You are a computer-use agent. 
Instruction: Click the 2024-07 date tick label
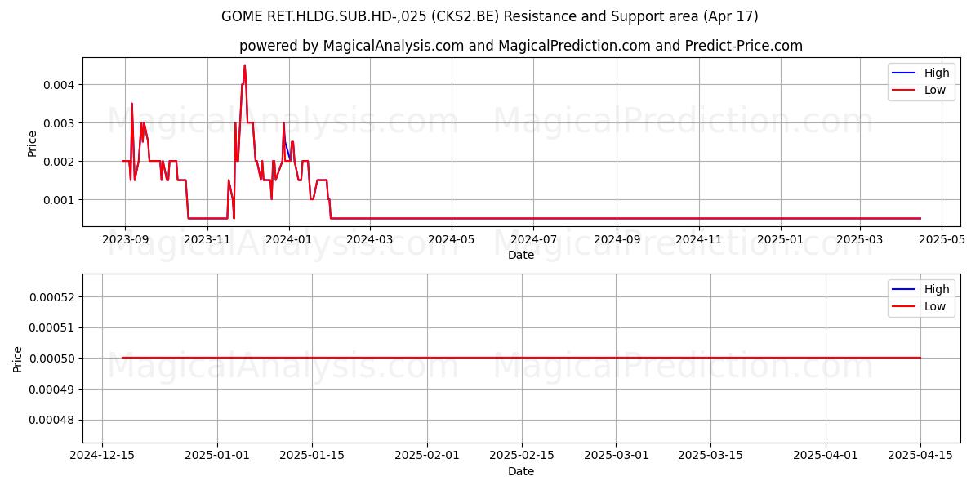point(533,240)
